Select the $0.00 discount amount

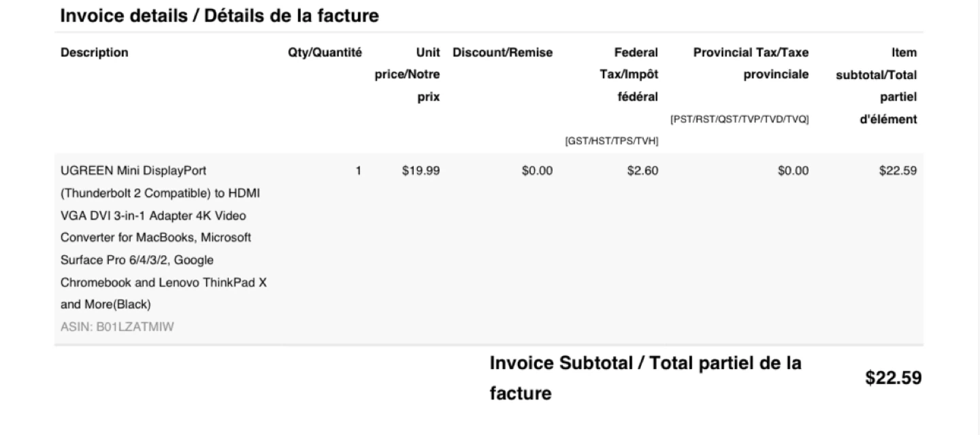coord(537,171)
